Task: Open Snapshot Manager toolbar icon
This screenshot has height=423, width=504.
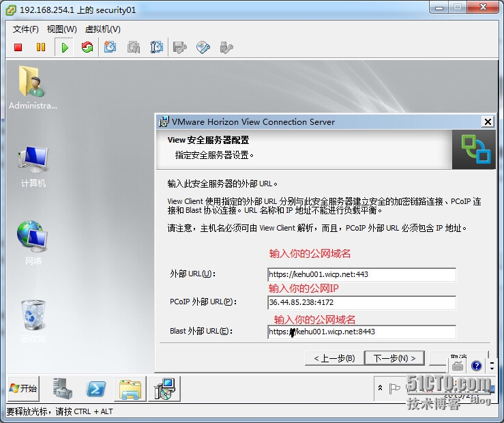Action: (157, 47)
